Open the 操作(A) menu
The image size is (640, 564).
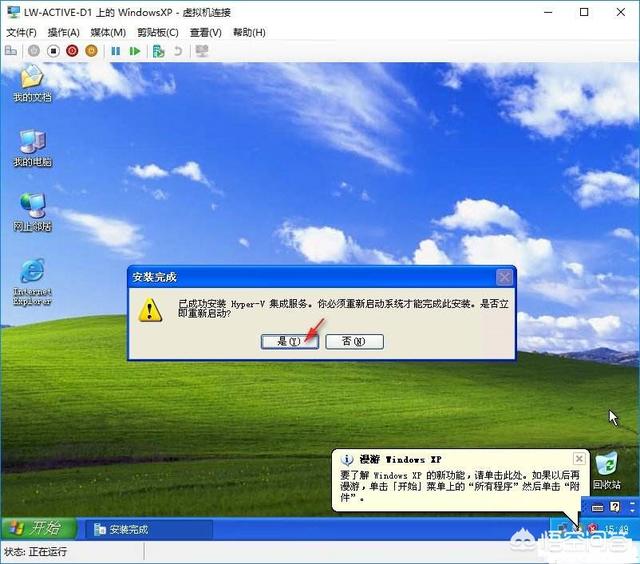click(x=63, y=32)
